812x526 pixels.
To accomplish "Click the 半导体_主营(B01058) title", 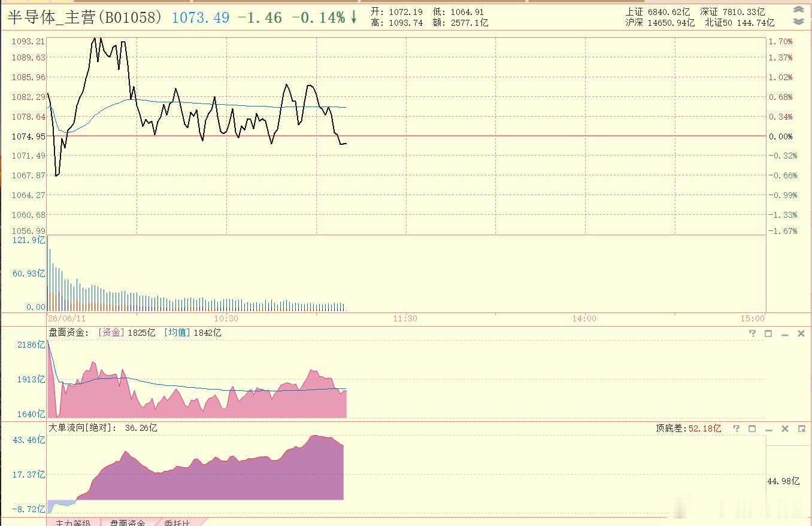I will [84, 17].
